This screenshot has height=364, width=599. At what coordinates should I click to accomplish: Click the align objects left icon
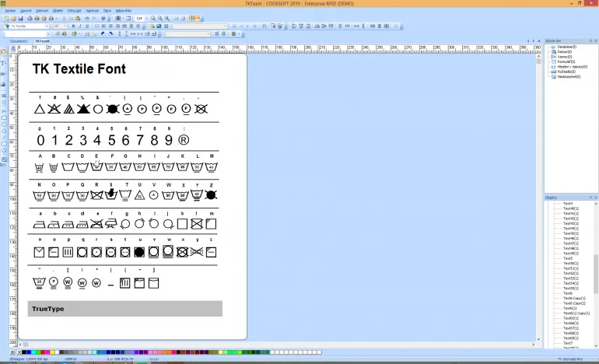294,26
